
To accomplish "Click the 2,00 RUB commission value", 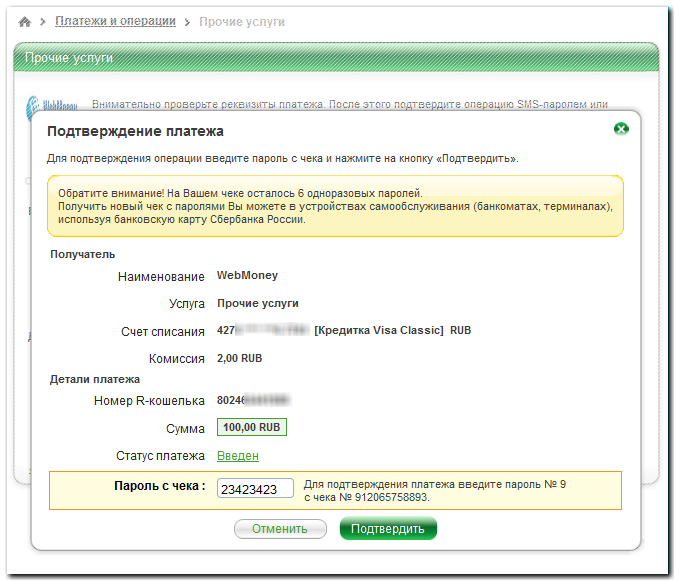I will [239, 358].
